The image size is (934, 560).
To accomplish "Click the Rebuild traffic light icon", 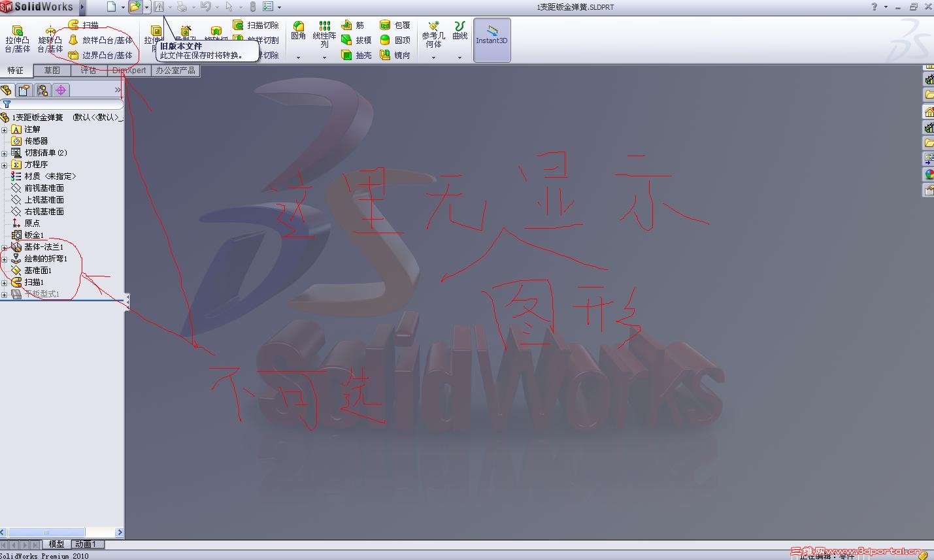I will [x=253, y=7].
